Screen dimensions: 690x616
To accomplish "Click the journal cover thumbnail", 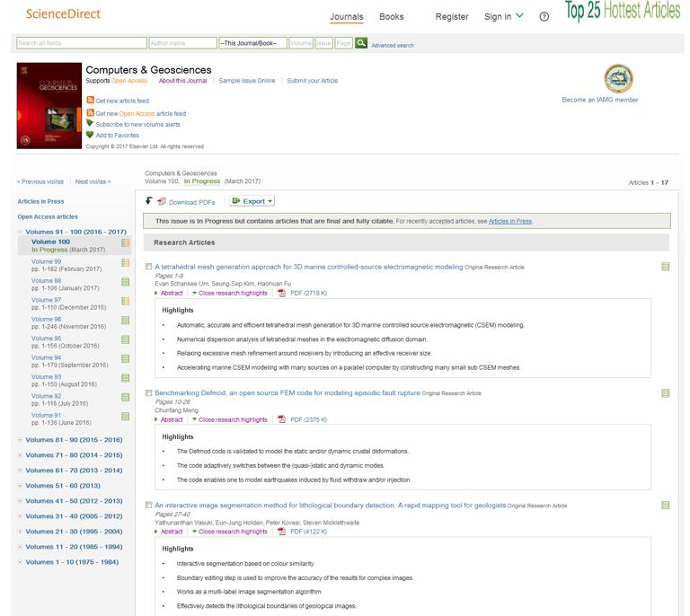I will pyautogui.click(x=49, y=106).
